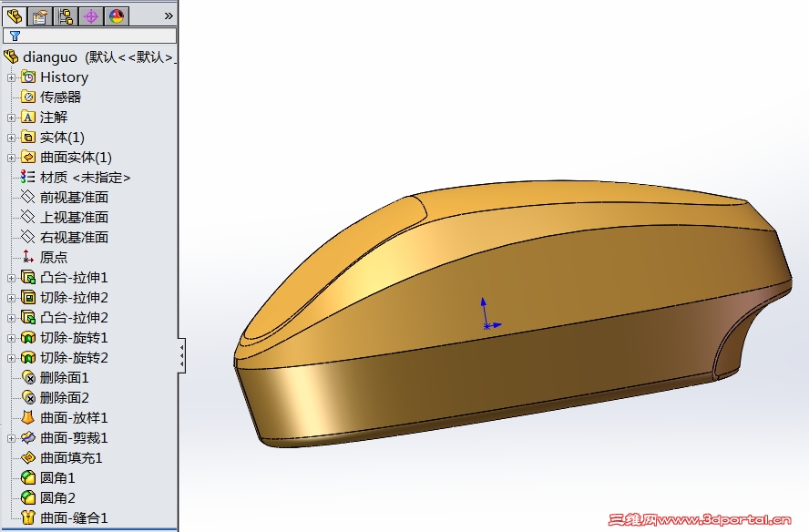Click the 曲面-缝合1 knit icon

pyautogui.click(x=28, y=517)
